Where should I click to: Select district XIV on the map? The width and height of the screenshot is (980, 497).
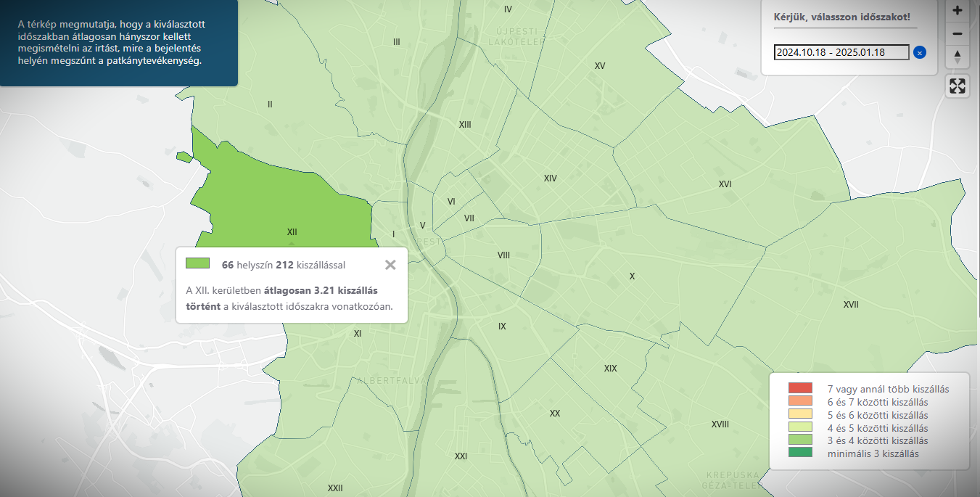tap(550, 178)
